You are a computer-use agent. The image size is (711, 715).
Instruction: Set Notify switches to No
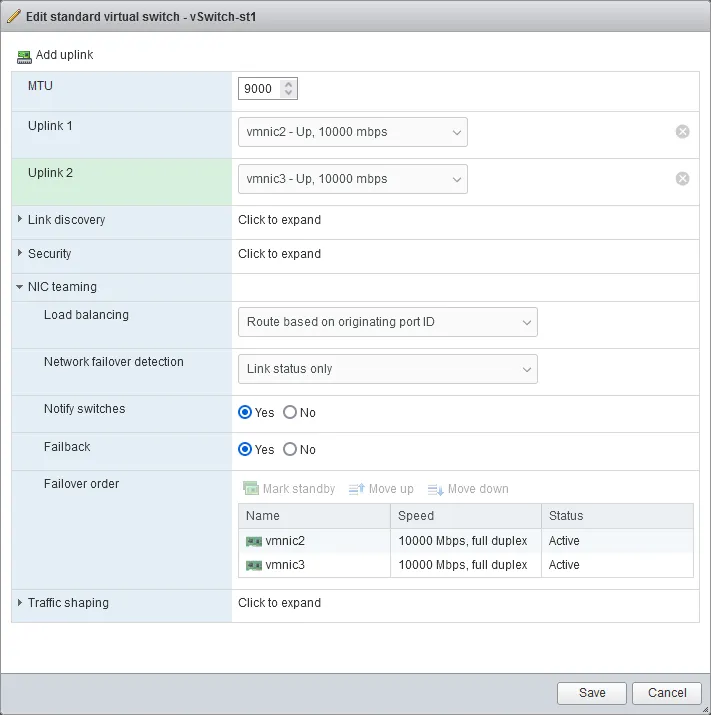tap(290, 412)
